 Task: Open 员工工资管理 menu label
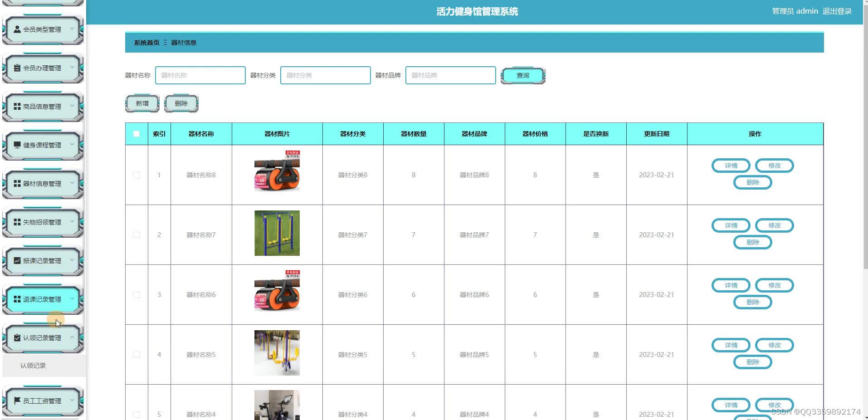coord(42,401)
